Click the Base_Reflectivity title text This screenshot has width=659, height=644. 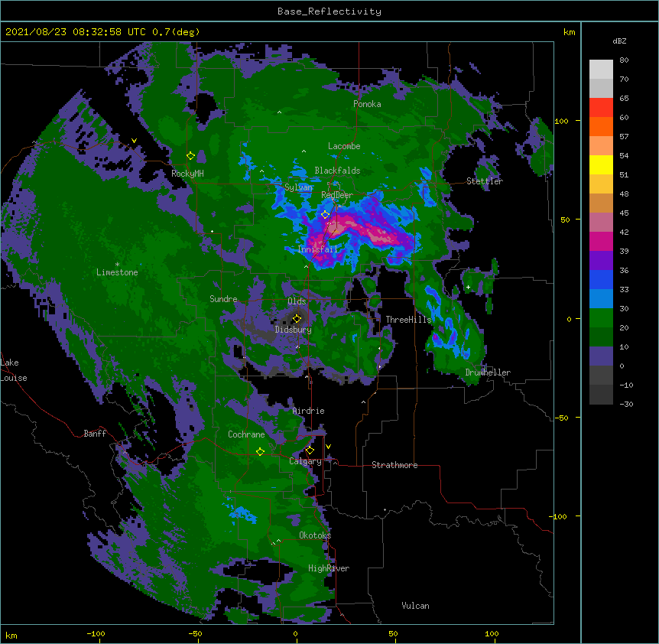click(329, 11)
